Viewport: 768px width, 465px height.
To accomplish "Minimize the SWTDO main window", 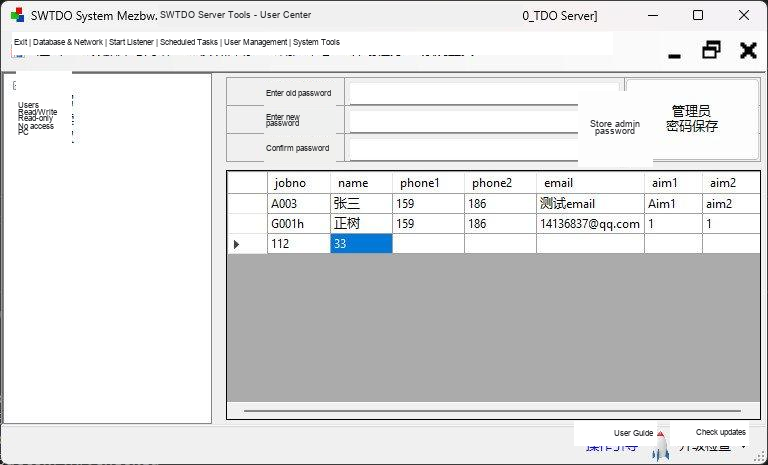I will [653, 15].
